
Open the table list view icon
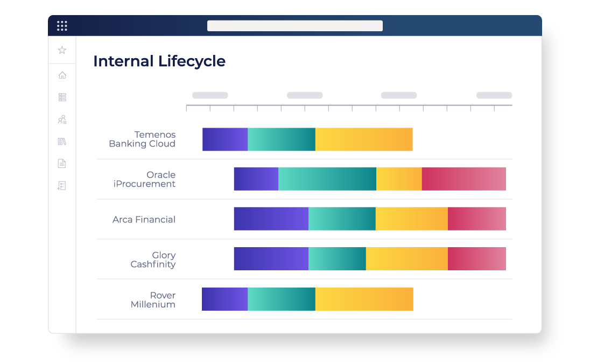tap(62, 97)
